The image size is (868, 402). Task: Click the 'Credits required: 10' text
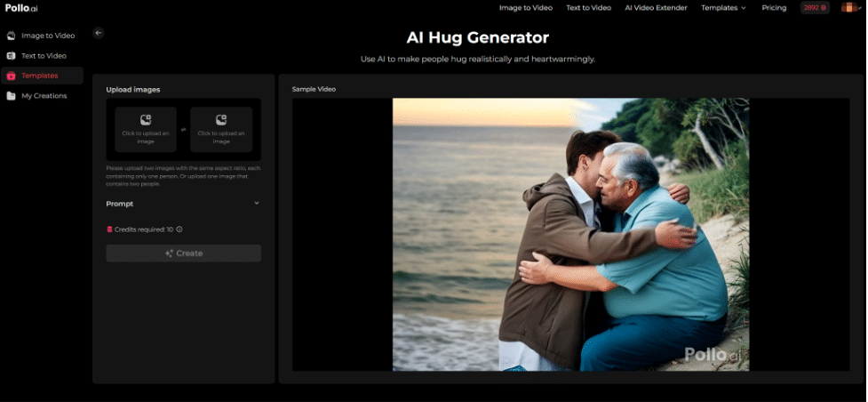(x=143, y=229)
